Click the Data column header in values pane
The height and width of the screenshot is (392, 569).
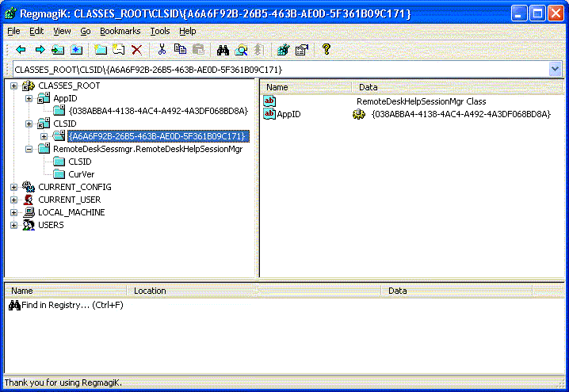[x=457, y=87]
